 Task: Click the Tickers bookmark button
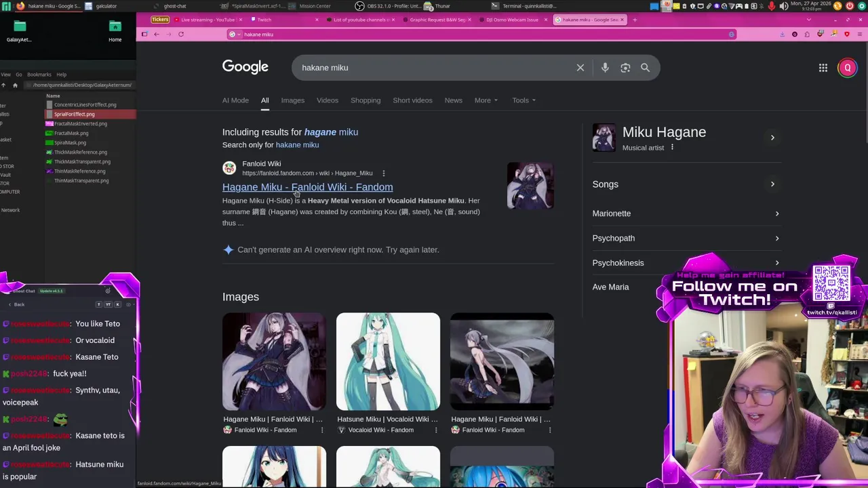[x=160, y=20]
